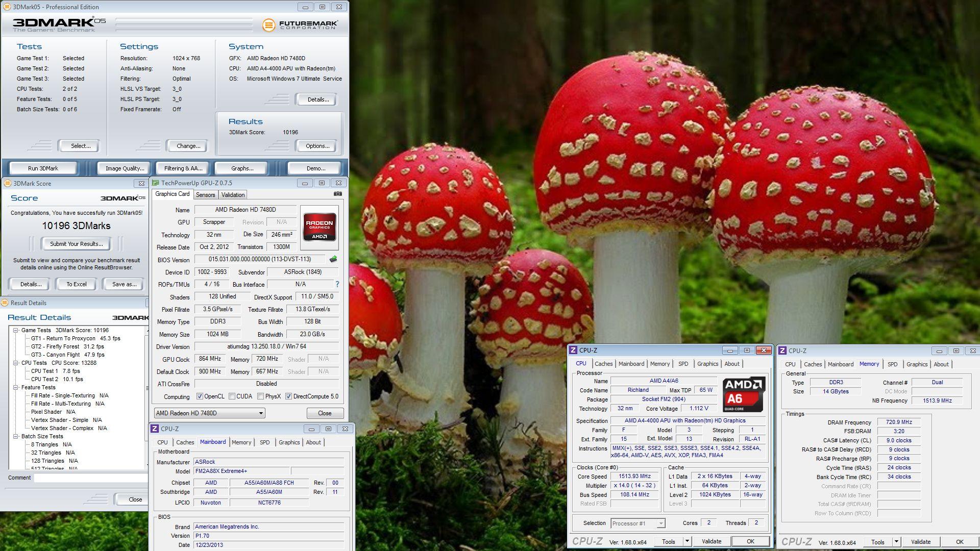980x551 pixels.
Task: Switch to the Sensors tab in GPU-Z
Action: coord(205,195)
